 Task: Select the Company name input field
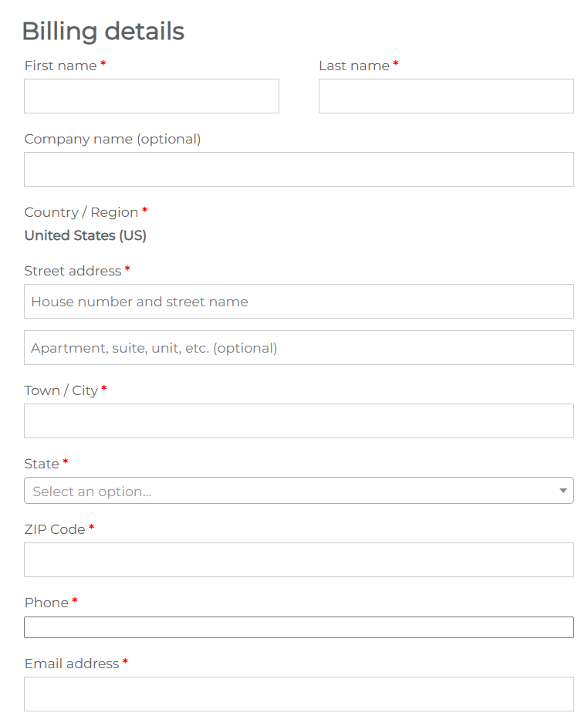point(299,169)
